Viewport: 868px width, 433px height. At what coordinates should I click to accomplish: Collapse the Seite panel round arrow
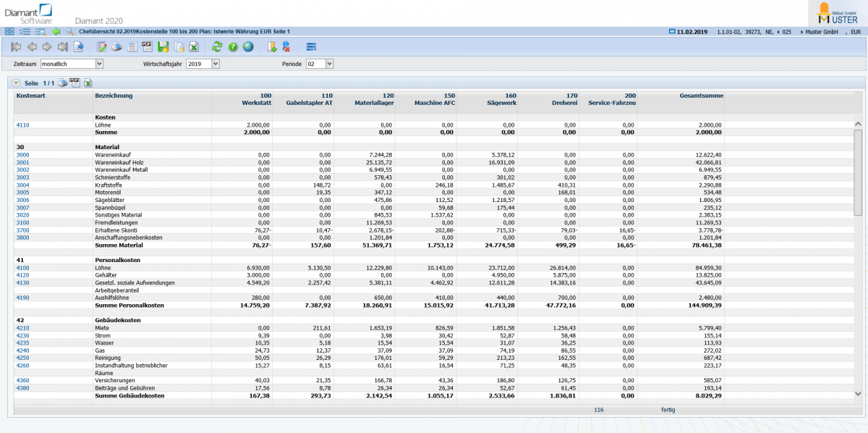16,83
